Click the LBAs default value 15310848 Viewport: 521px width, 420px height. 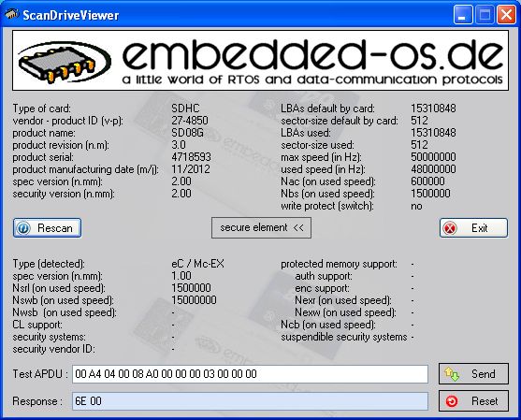pos(433,109)
